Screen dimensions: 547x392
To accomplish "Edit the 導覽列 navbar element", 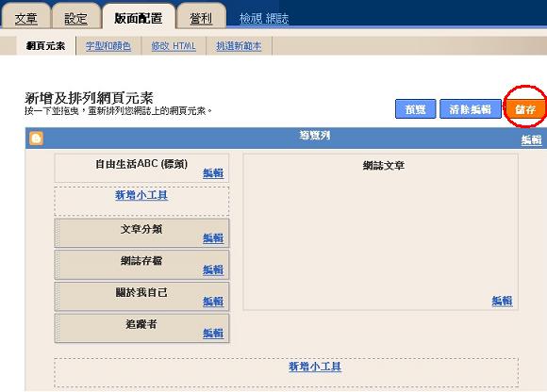I will [x=531, y=139].
